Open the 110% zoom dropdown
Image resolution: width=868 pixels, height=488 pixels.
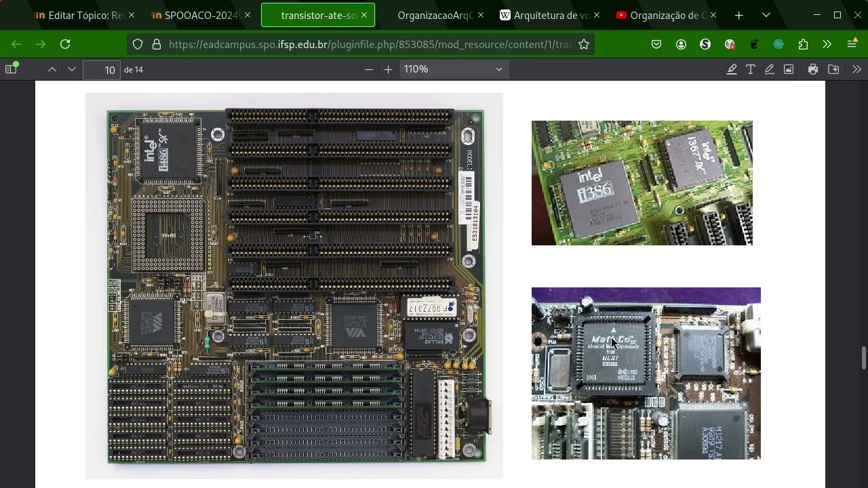[x=454, y=69]
